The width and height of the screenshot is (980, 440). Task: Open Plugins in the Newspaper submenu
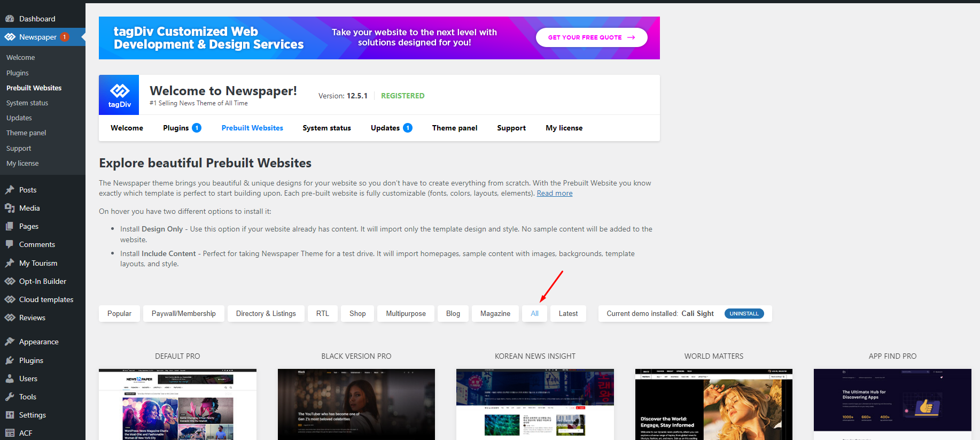18,73
